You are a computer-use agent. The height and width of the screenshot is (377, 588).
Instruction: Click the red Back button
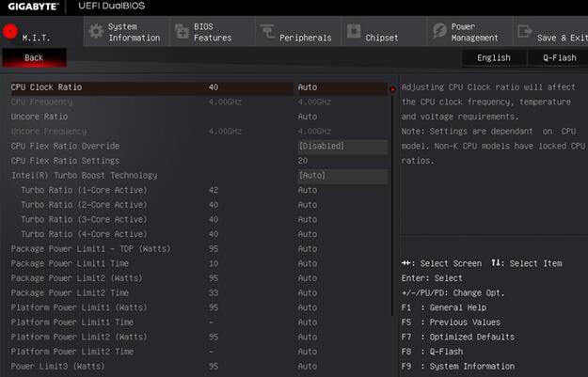34,57
